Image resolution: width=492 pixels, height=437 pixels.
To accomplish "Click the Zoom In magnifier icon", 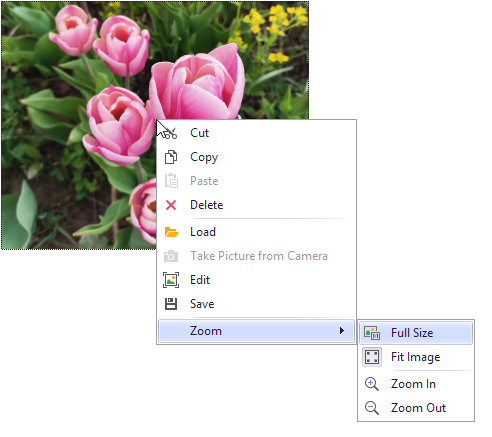I will coord(372,384).
